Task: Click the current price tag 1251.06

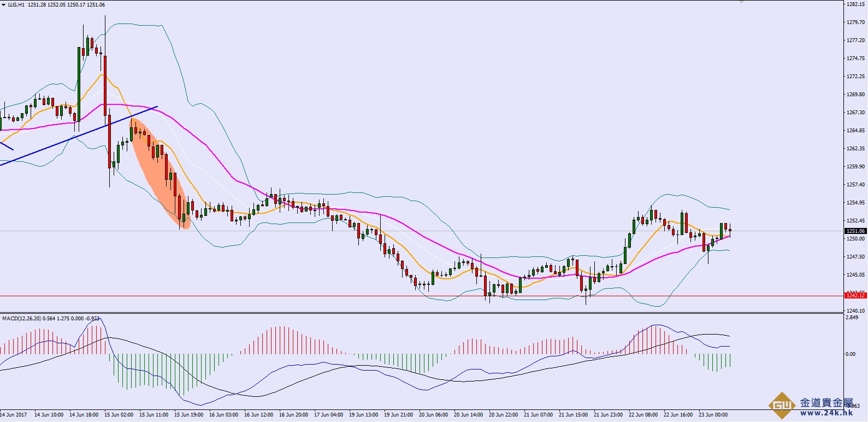Action: point(855,231)
